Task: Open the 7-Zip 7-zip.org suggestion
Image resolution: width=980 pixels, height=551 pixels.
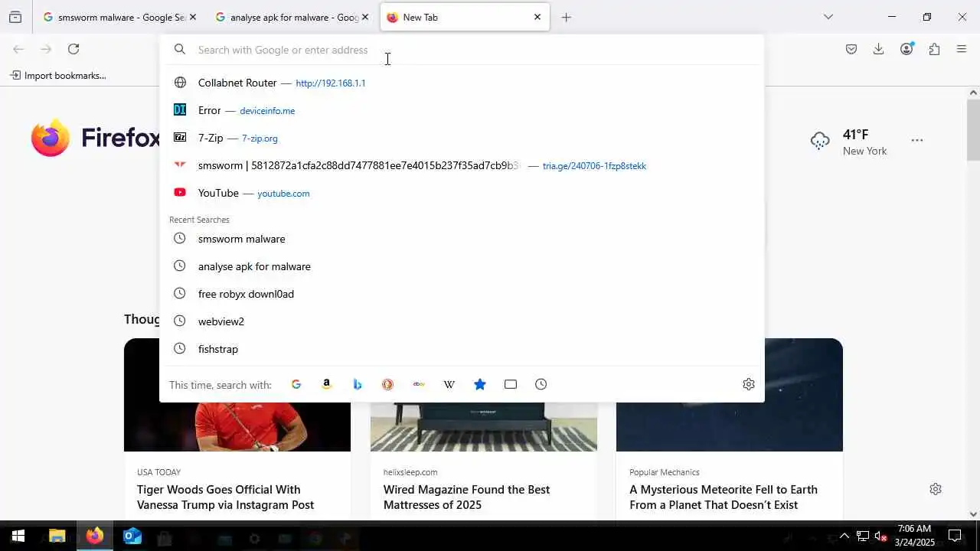Action: 462,138
